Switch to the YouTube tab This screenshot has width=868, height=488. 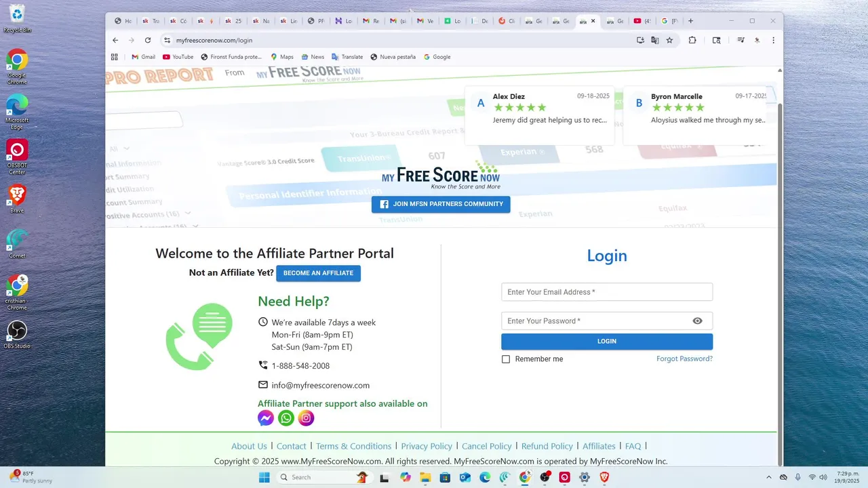(642, 21)
